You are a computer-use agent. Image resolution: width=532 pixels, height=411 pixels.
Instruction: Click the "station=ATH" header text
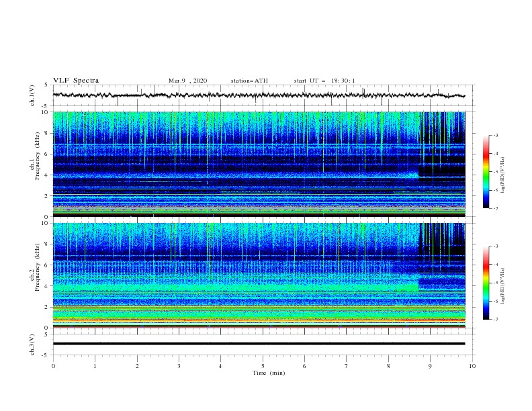(249, 81)
